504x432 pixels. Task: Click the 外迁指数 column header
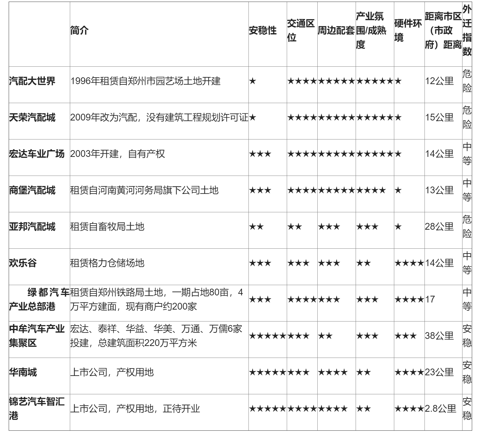point(467,31)
